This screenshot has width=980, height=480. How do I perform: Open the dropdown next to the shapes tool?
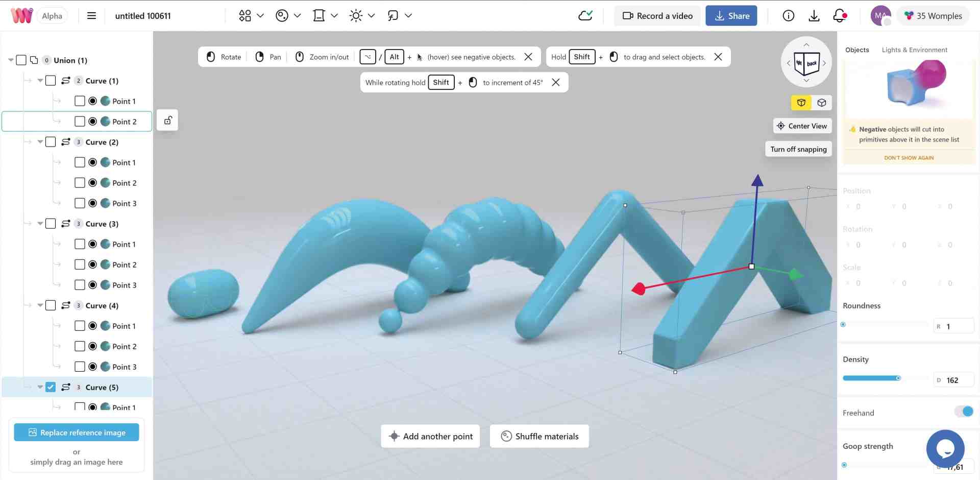click(x=260, y=15)
